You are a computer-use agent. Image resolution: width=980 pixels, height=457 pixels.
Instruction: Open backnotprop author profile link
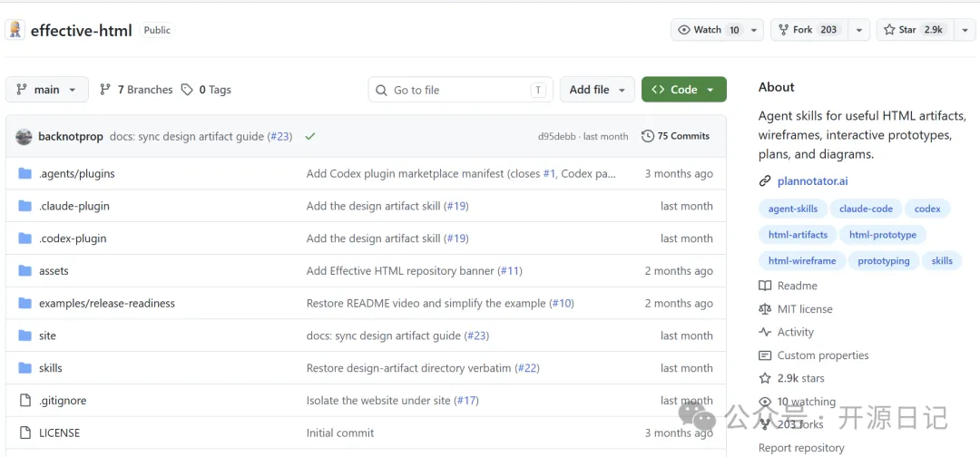click(71, 136)
